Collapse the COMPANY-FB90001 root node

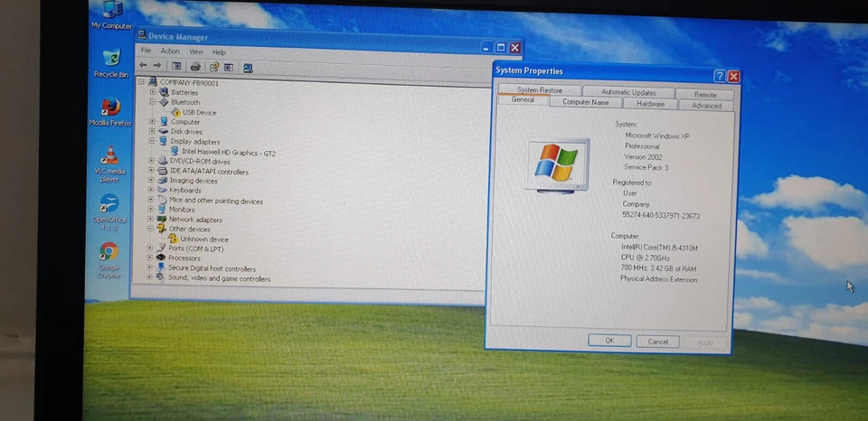pos(141,82)
